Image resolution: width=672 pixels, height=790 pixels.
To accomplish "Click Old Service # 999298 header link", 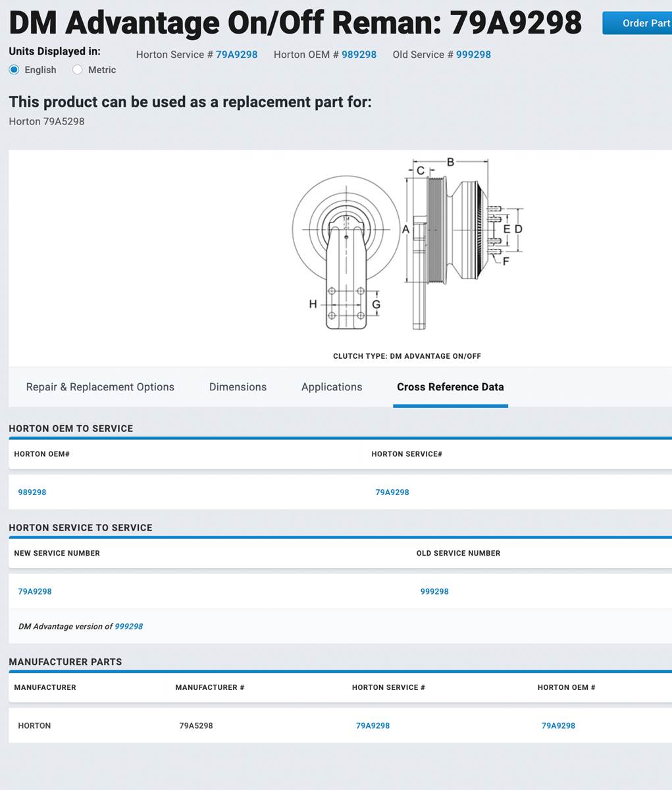I will click(473, 55).
